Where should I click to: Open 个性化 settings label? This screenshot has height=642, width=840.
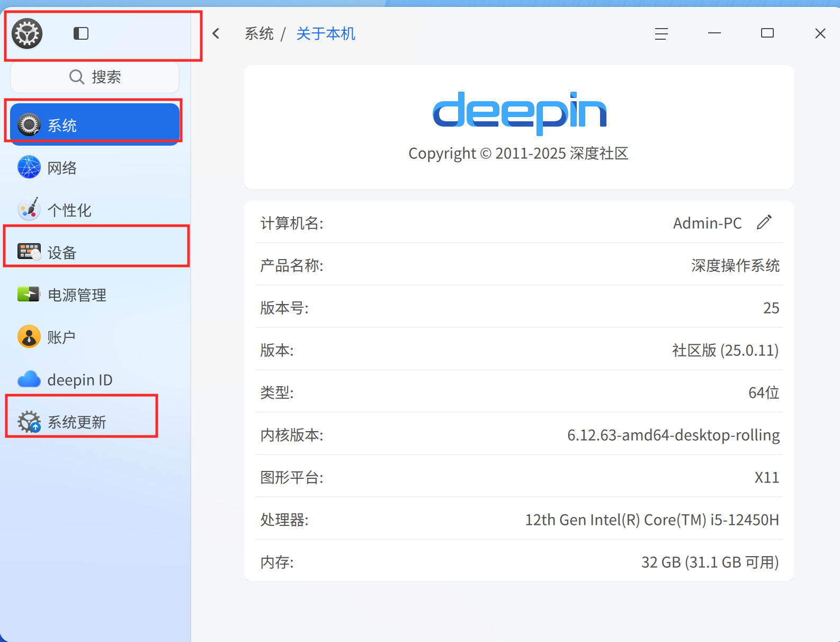pyautogui.click(x=70, y=210)
